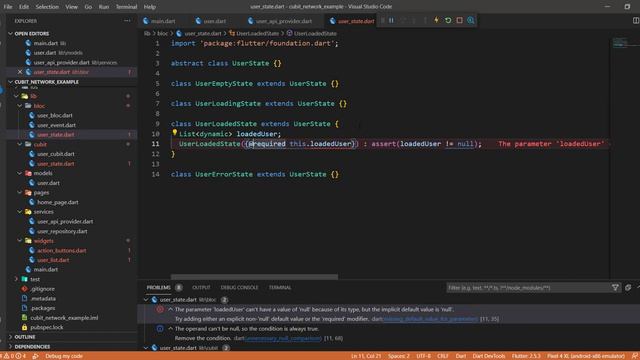The width and height of the screenshot is (640, 360).
Task: Open the Edit menu
Action: 24,7
